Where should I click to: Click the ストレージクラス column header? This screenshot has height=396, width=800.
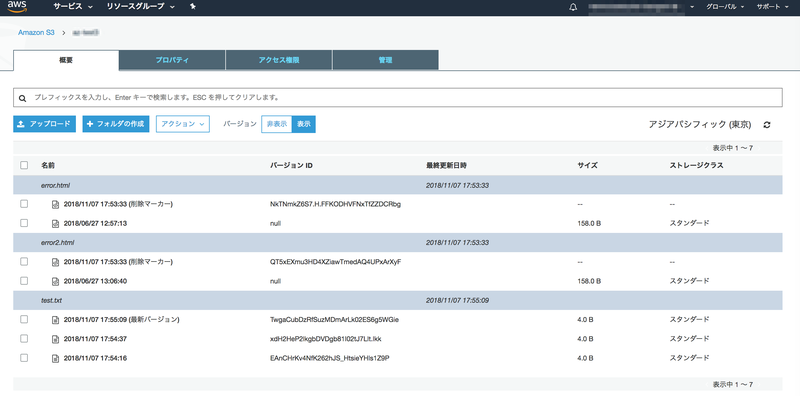[696, 165]
